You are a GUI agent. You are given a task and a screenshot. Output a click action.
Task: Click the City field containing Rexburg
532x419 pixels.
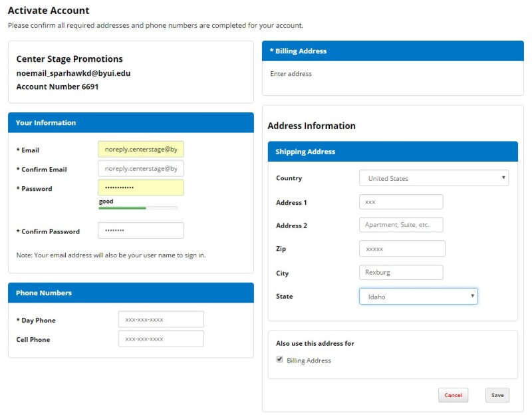point(400,272)
